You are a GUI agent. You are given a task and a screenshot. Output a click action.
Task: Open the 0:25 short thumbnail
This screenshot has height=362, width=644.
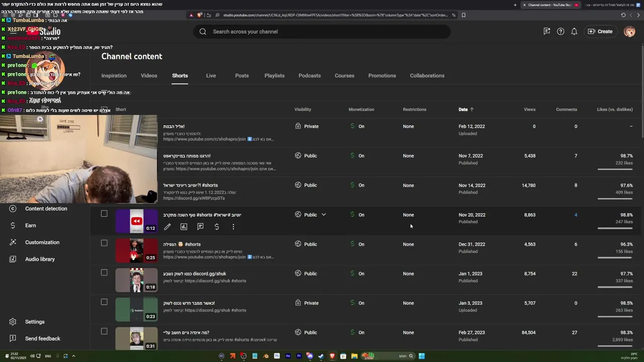click(136, 250)
